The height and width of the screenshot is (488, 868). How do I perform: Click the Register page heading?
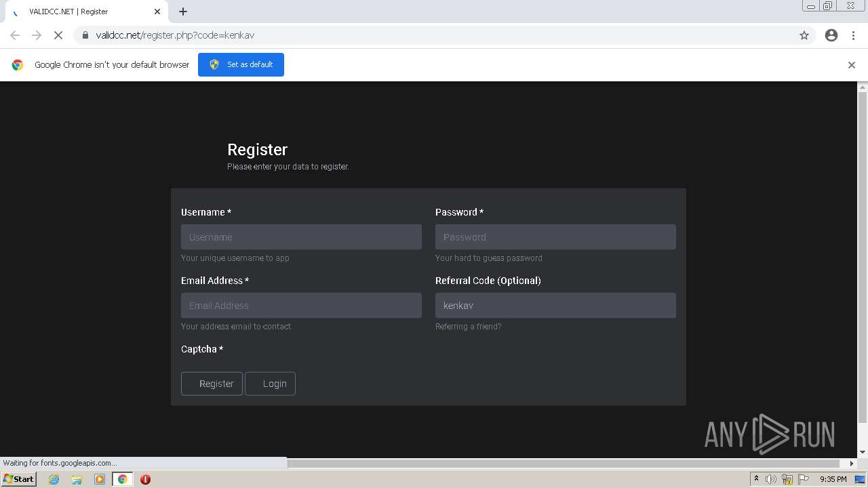[257, 150]
